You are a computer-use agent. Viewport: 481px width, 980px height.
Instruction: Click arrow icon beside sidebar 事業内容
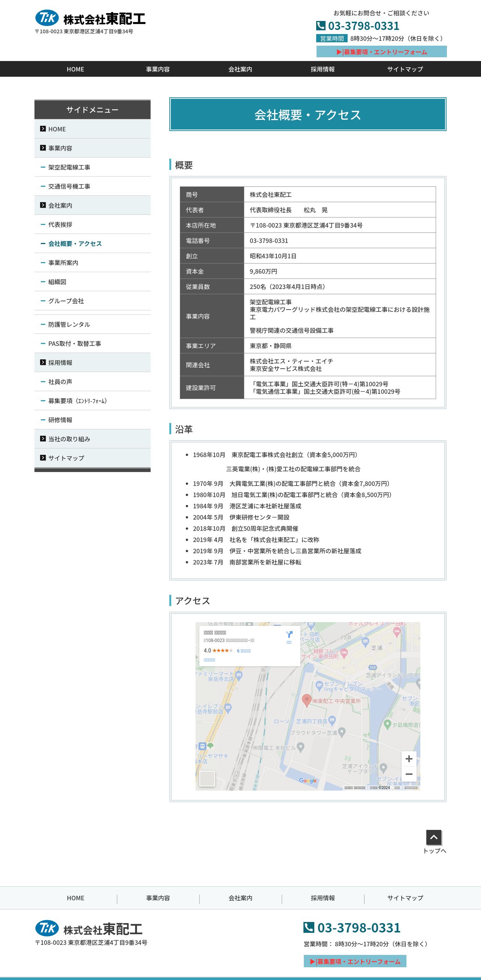coord(43,147)
